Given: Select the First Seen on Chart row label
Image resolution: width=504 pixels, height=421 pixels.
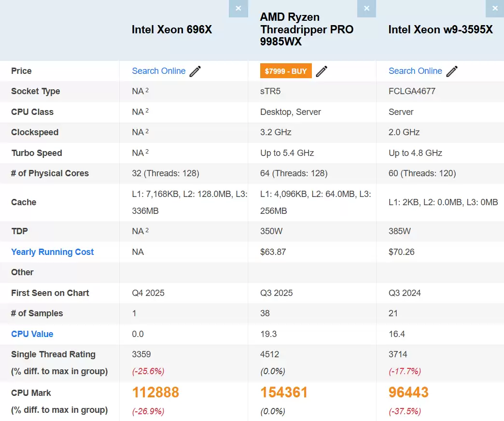Looking at the screenshot, I should (50, 293).
